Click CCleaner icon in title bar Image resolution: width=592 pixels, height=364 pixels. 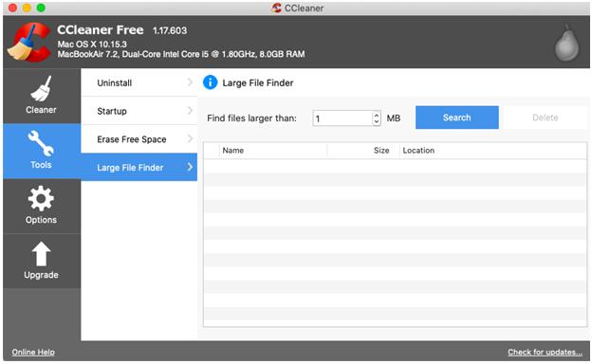point(277,8)
